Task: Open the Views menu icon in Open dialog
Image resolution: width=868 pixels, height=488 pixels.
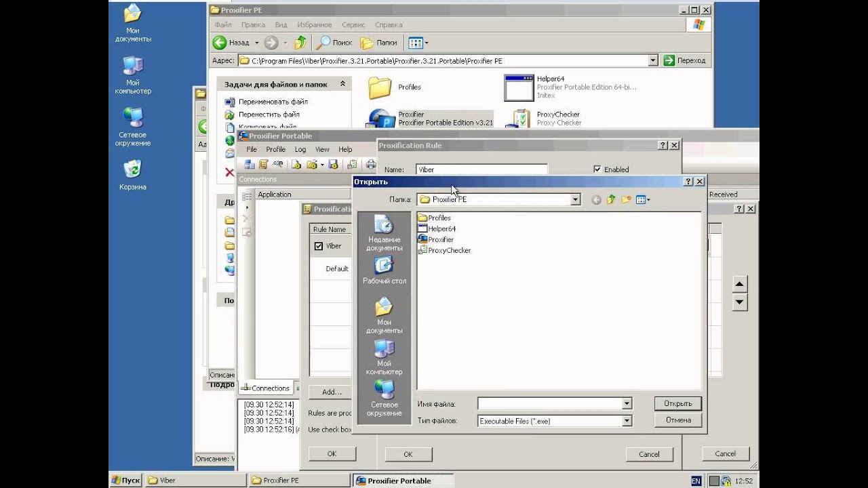Action: pyautogui.click(x=643, y=199)
